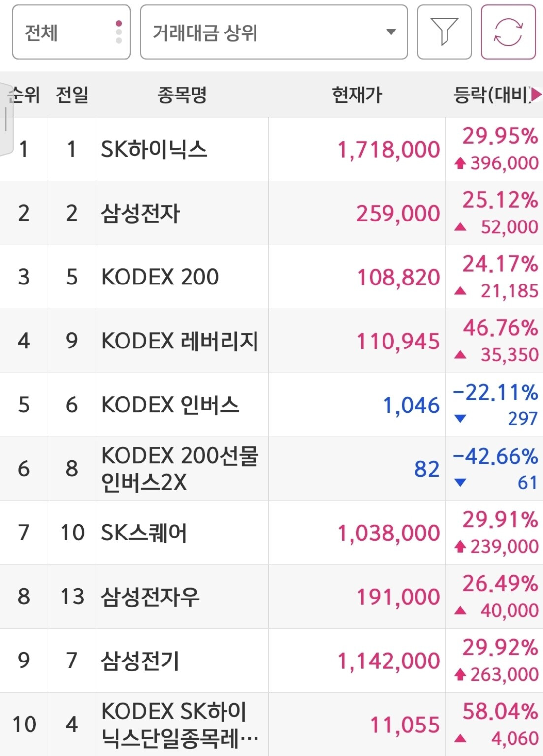Click up-arrow icon for SK하이닉스 change
The height and width of the screenshot is (756, 543).
point(460,163)
